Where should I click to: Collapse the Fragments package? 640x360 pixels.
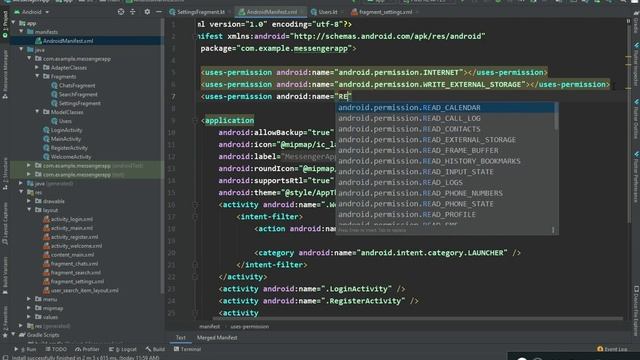37,76
